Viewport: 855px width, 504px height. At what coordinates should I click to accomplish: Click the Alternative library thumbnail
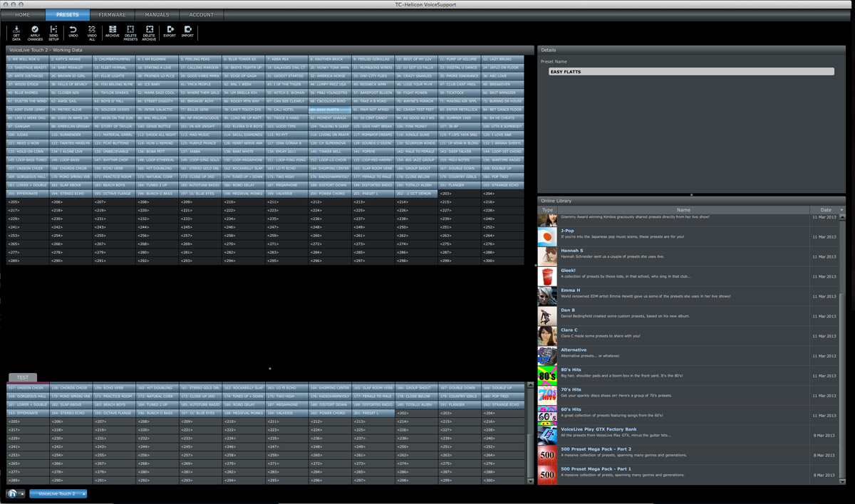pos(547,356)
